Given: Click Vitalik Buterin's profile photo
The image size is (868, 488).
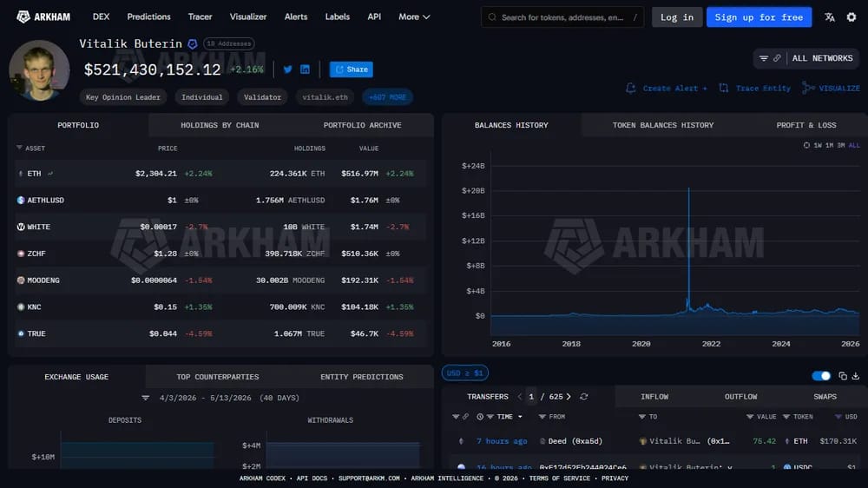Looking at the screenshot, I should (39, 70).
